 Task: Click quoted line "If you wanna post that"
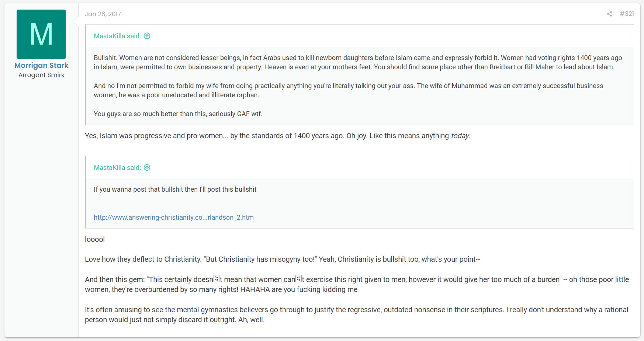(175, 189)
